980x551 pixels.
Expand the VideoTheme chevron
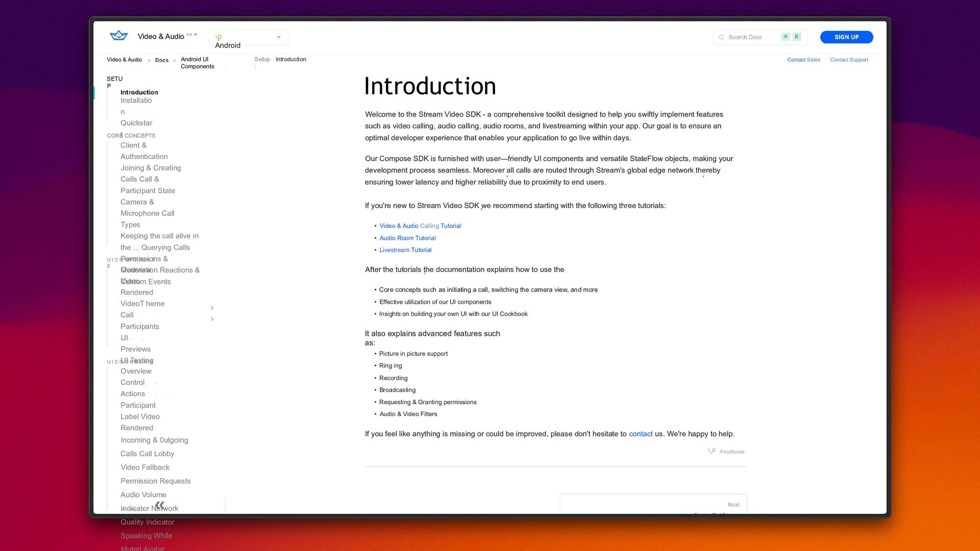[212, 308]
